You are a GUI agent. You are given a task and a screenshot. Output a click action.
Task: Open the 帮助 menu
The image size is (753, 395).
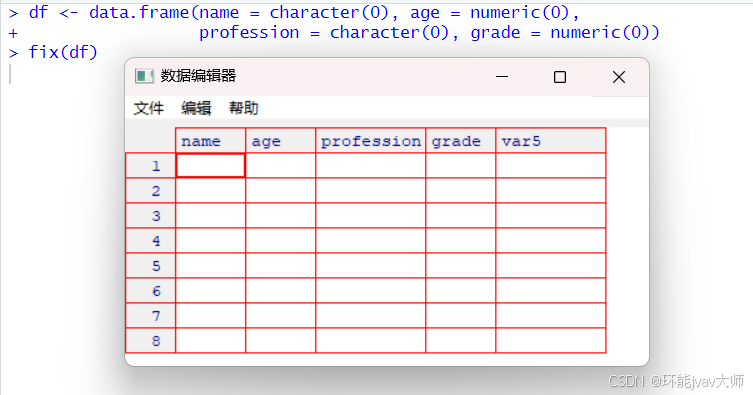(243, 108)
